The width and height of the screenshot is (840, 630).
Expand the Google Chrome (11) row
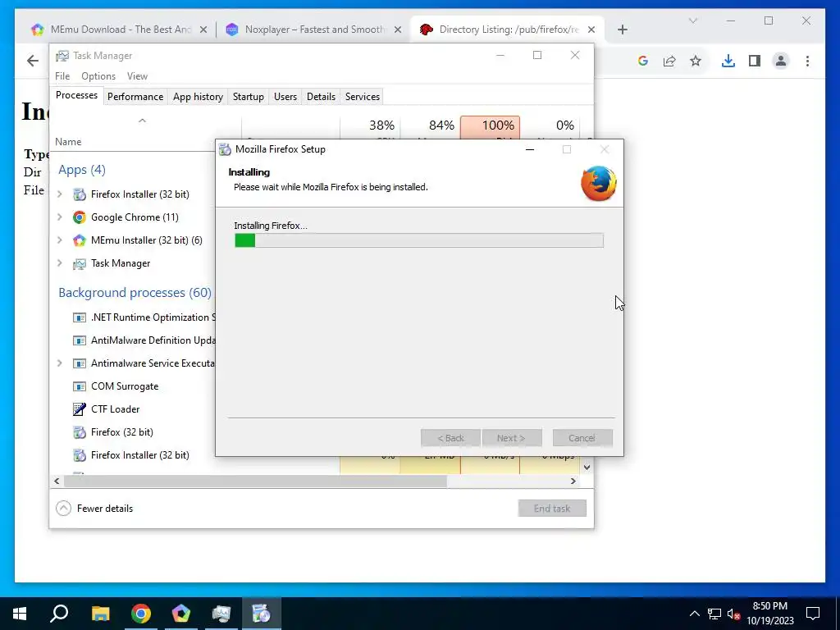click(59, 217)
